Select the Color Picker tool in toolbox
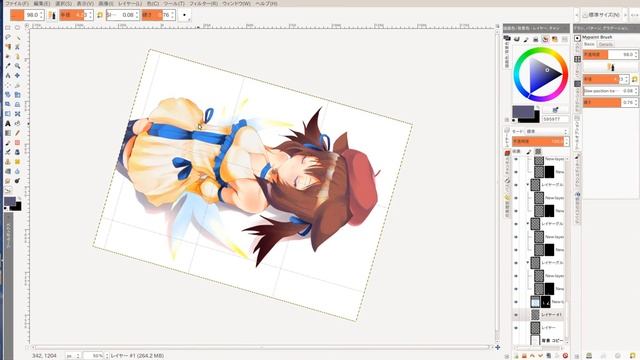This screenshot has width=640, height=360. (x=8, y=66)
